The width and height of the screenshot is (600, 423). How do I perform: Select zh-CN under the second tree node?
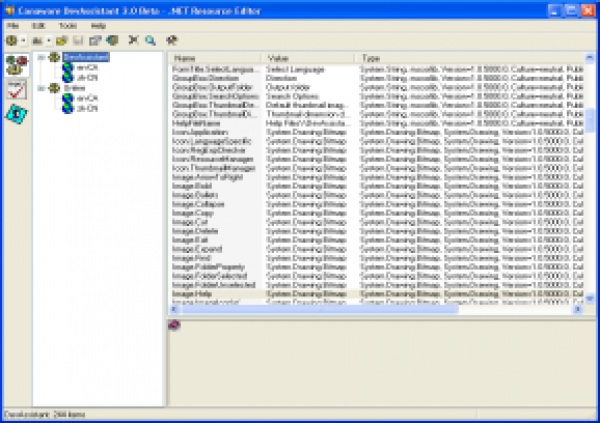pyautogui.click(x=81, y=108)
